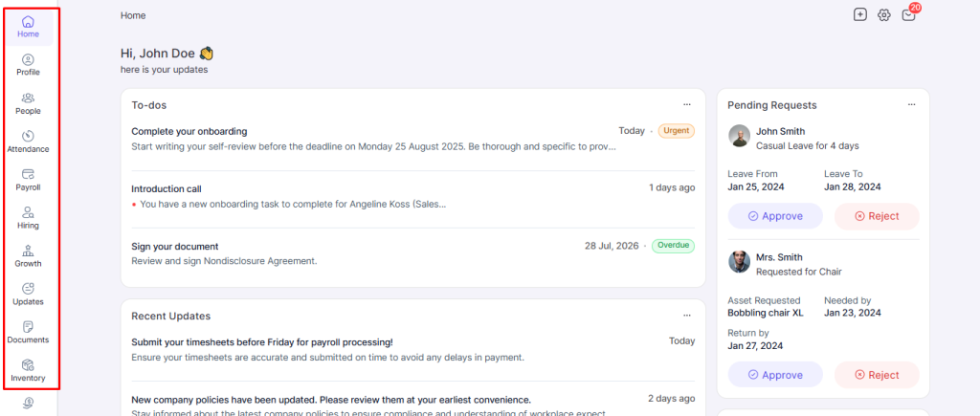Open the Attendance sidebar icon
Image resolution: width=980 pixels, height=416 pixels.
pos(28,142)
